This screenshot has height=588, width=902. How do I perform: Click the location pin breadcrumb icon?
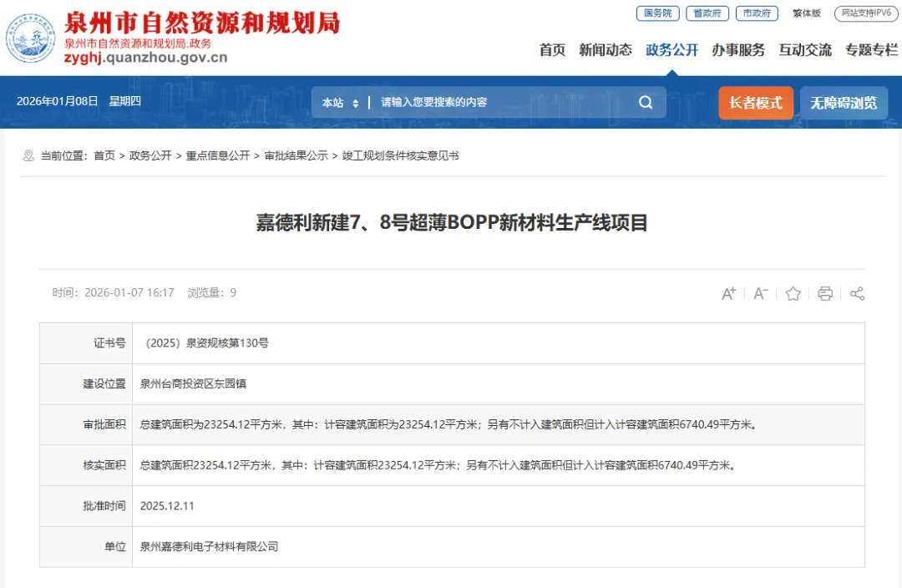tap(28, 155)
